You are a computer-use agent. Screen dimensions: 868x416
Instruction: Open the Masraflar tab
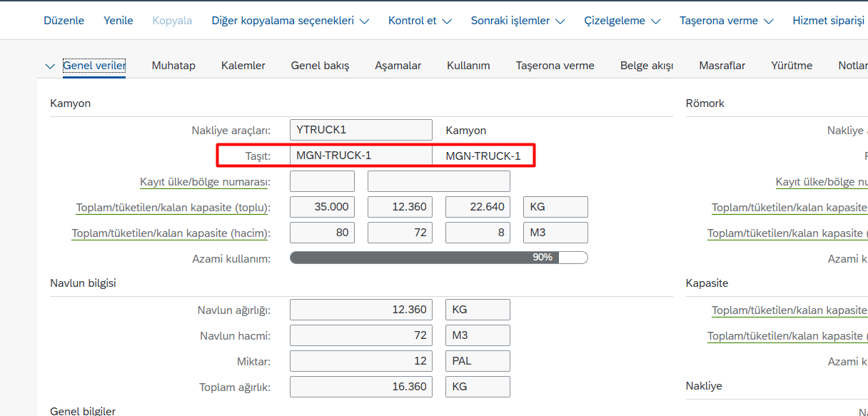[722, 66]
